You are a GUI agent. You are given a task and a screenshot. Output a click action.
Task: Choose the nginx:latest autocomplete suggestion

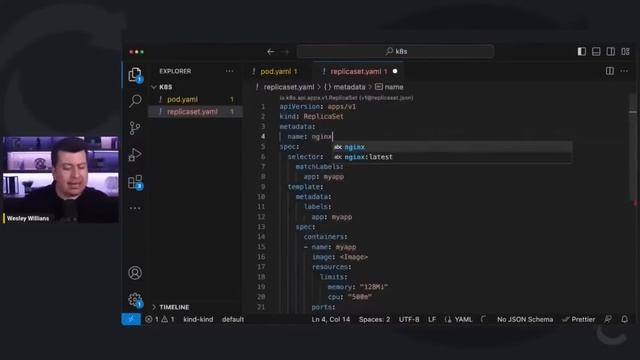pyautogui.click(x=452, y=157)
